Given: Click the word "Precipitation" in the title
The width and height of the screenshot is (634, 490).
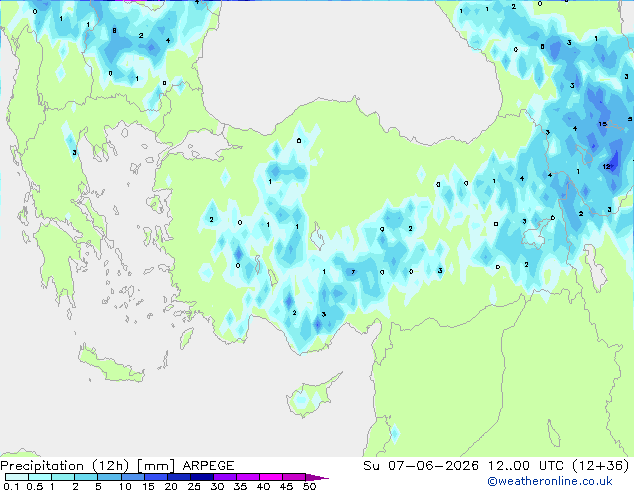Looking at the screenshot, I should click(x=42, y=466).
